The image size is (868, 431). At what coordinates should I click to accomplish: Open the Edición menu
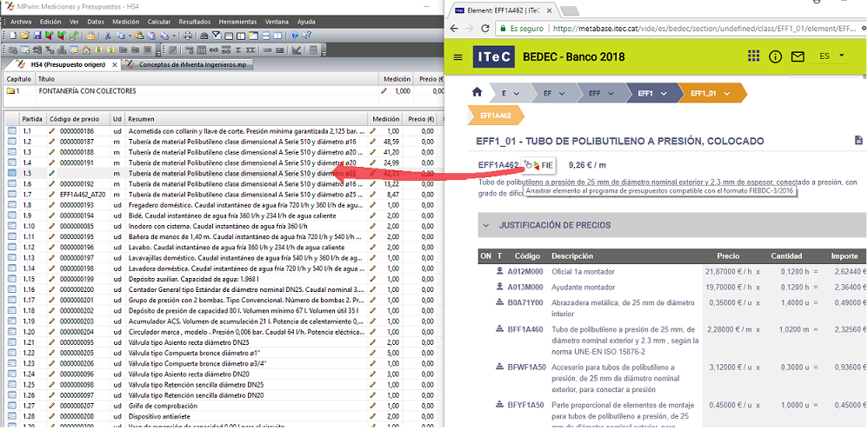pyautogui.click(x=50, y=22)
